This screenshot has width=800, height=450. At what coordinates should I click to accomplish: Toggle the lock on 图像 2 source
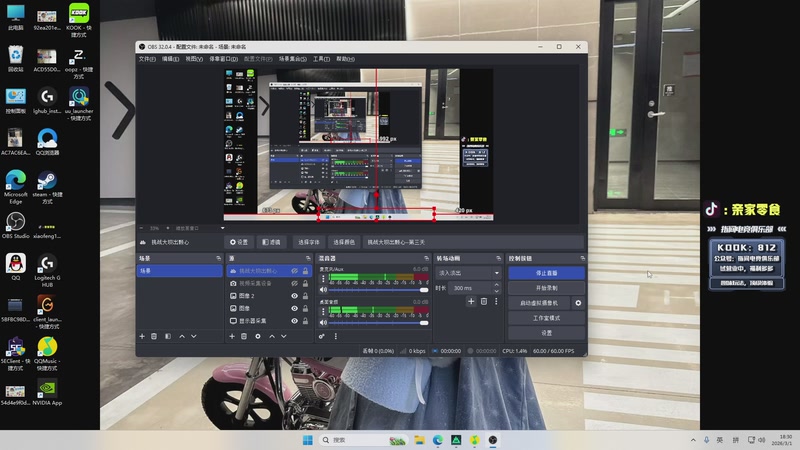[x=306, y=296]
